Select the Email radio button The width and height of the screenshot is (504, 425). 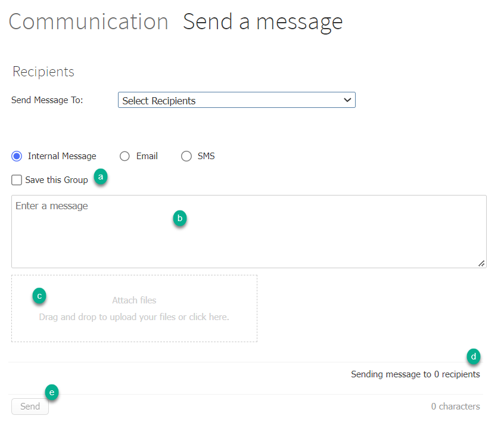[125, 156]
